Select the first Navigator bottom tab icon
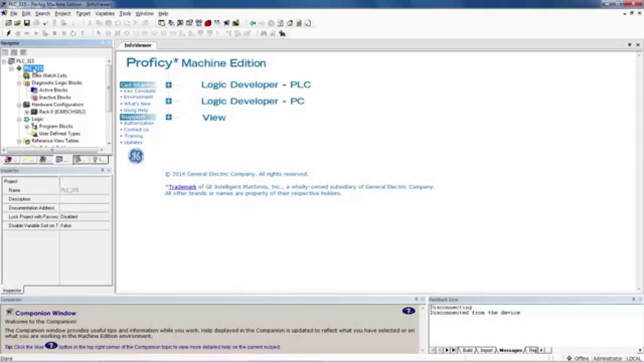 coord(10,160)
